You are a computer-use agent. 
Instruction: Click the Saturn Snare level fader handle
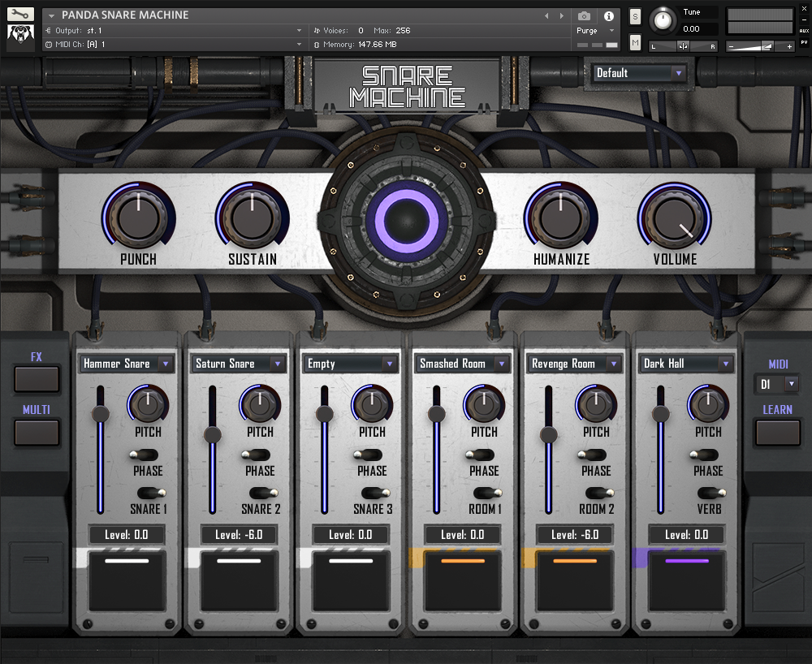tap(212, 435)
